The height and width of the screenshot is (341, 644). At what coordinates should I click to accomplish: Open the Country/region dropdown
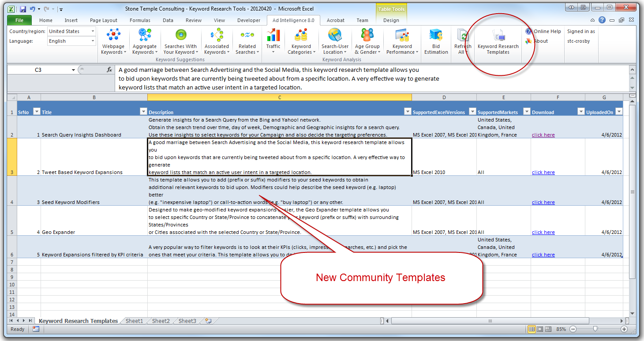(x=93, y=31)
